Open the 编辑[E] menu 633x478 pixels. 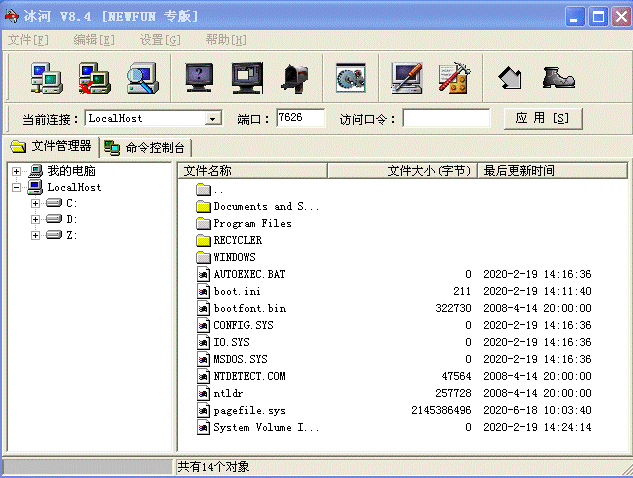coord(94,40)
